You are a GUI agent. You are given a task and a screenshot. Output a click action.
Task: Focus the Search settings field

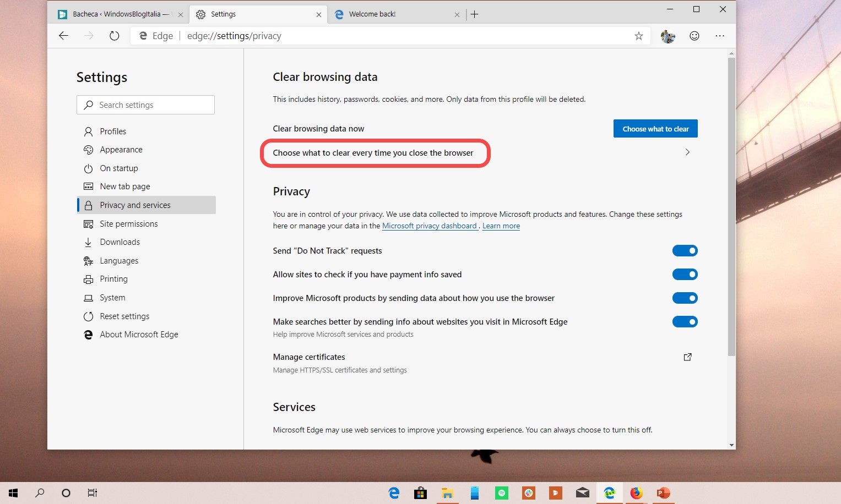click(x=145, y=105)
